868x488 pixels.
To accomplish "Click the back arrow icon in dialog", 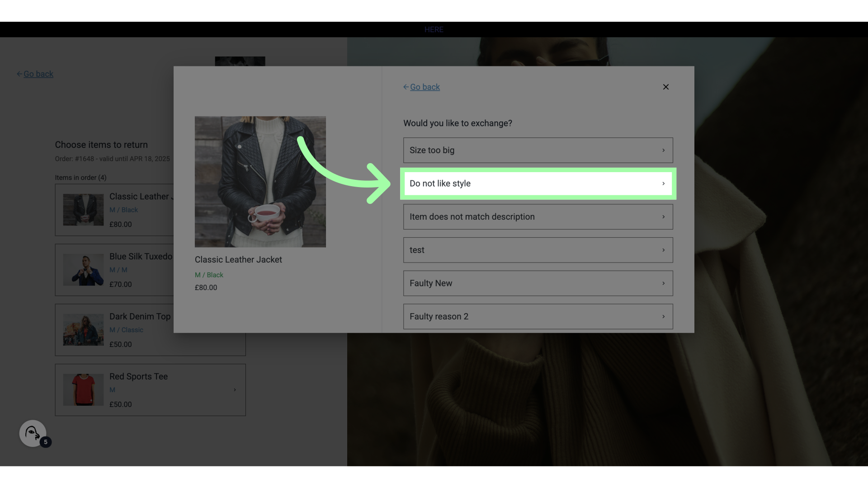I will (406, 87).
